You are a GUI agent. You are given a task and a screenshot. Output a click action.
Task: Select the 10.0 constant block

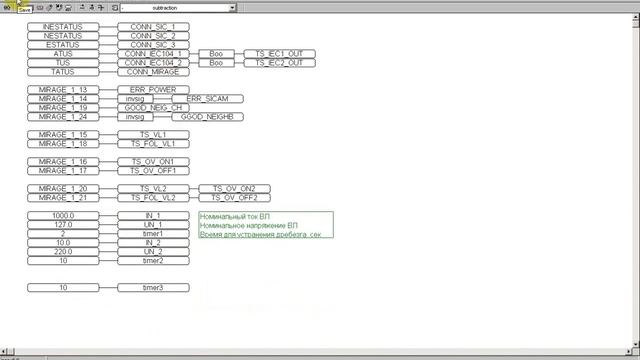[63, 242]
